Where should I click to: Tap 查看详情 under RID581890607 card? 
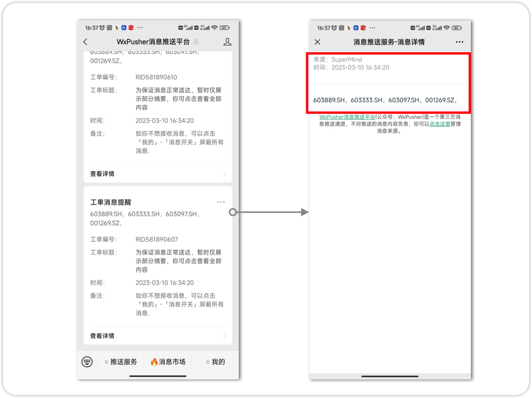click(x=102, y=336)
